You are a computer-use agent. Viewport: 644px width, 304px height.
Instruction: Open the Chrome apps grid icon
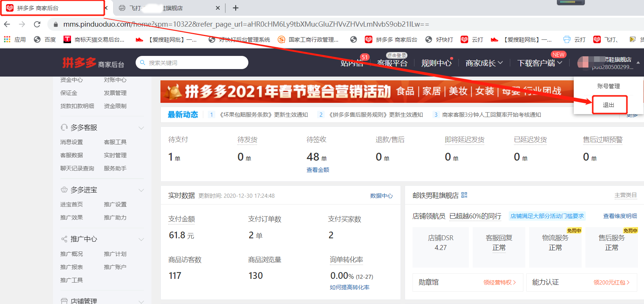click(x=7, y=39)
